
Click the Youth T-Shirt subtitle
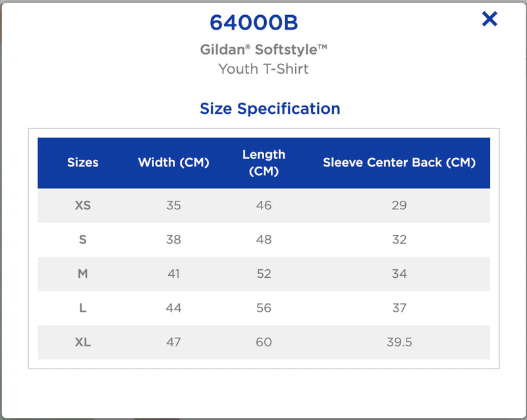click(263, 69)
